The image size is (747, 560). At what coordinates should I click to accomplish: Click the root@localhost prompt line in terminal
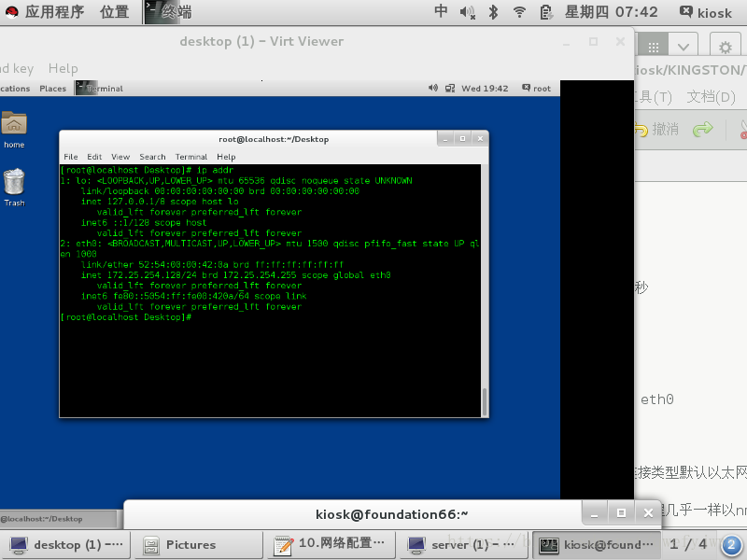click(126, 317)
